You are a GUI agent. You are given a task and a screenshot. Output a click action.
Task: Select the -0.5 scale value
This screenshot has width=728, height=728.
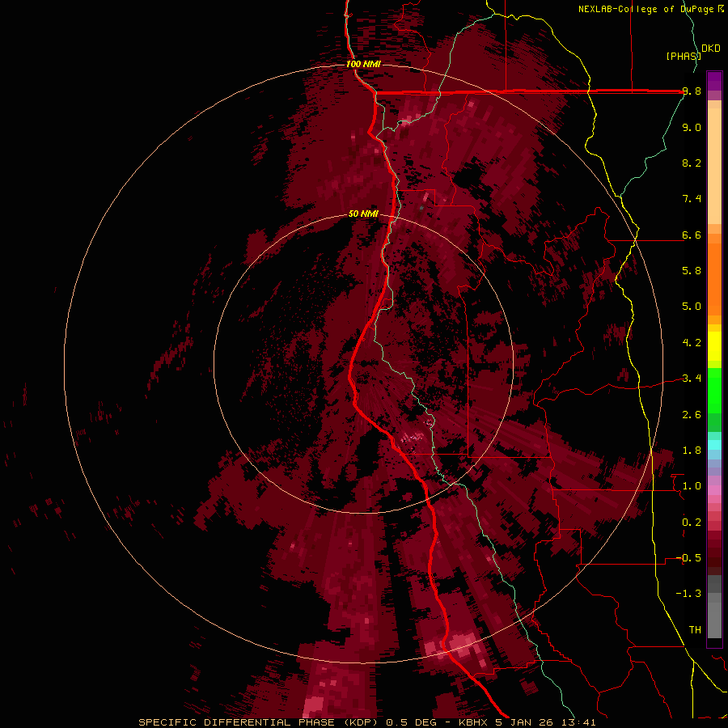[688, 557]
